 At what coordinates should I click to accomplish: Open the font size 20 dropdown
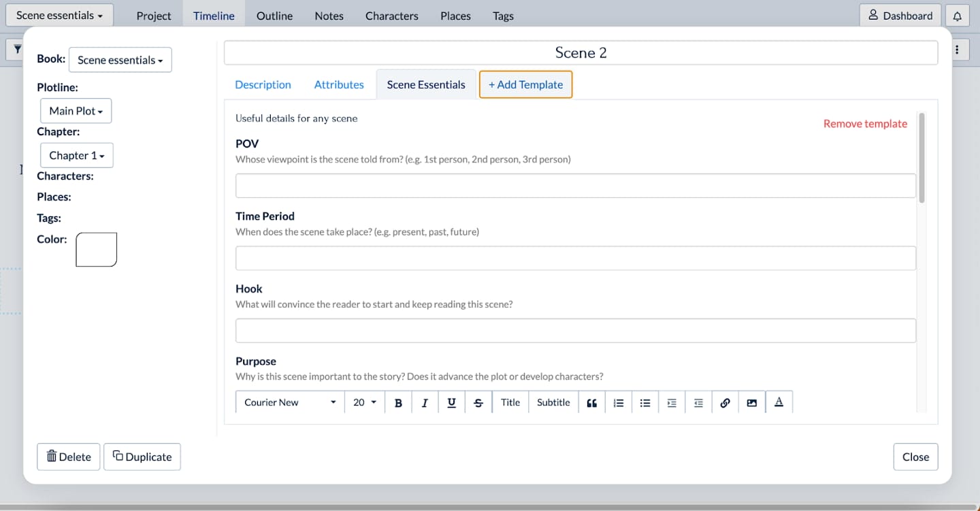pos(364,402)
